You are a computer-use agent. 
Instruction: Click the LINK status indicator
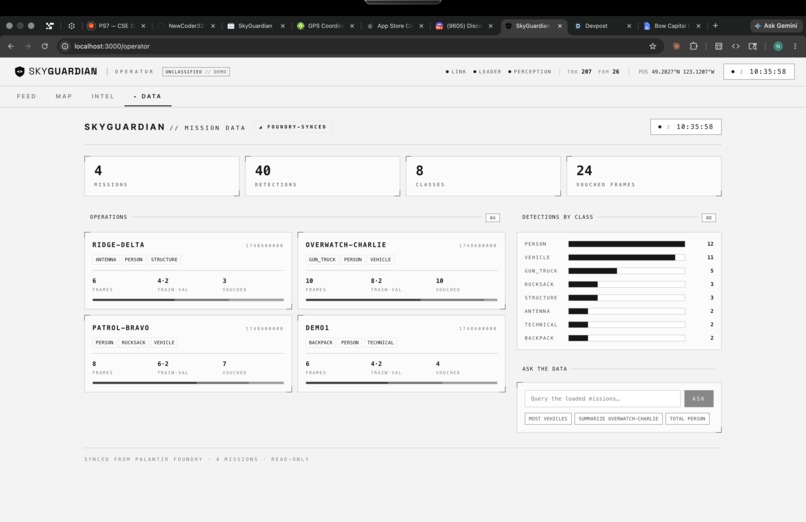[x=456, y=72]
